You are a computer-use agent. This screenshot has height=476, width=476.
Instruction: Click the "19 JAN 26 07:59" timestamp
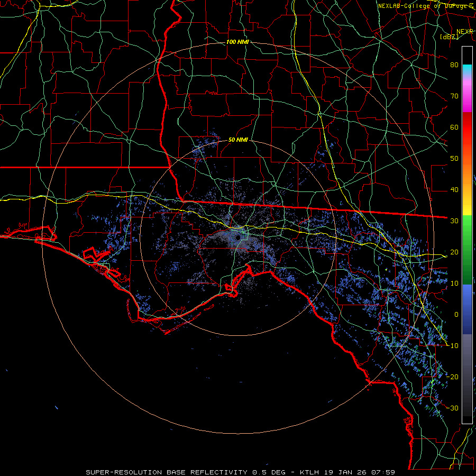pos(360,472)
